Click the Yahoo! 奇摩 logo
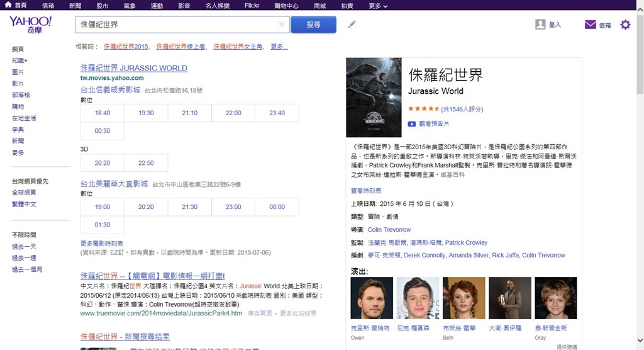Image resolution: width=644 pixels, height=350 pixels. tap(30, 25)
